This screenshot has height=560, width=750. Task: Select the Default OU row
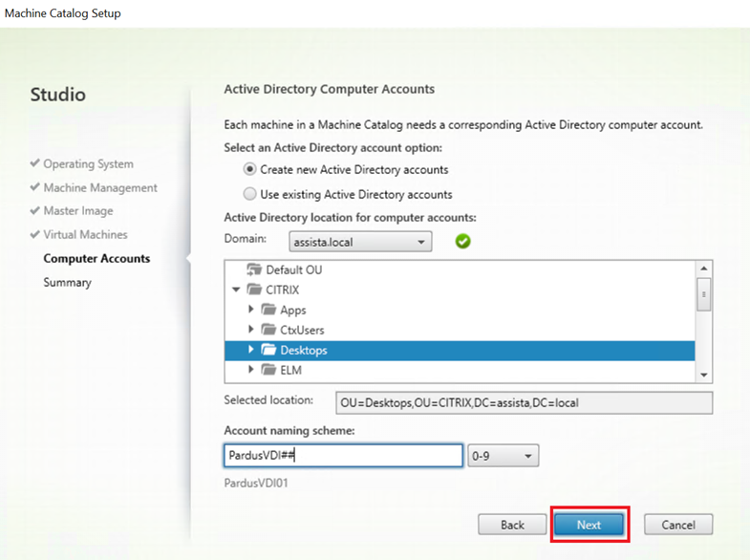click(x=460, y=269)
